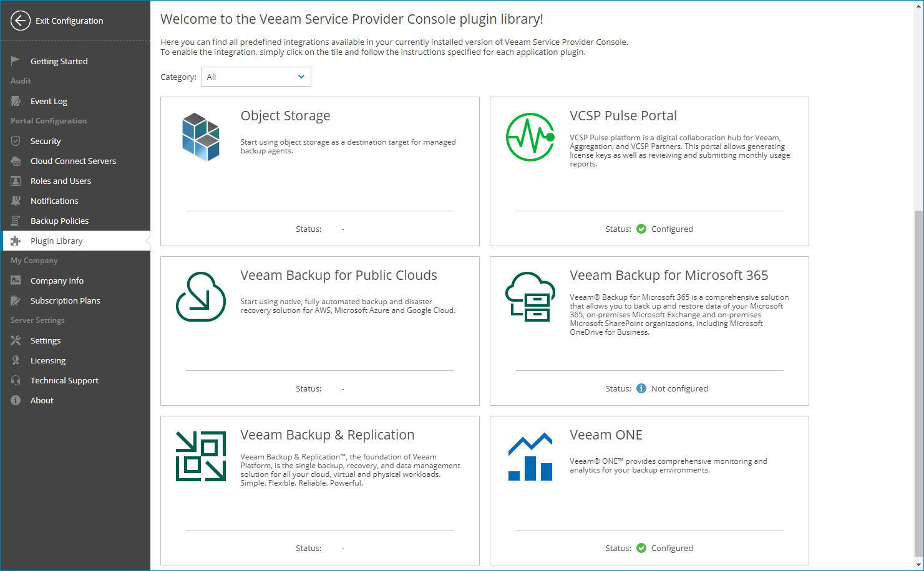This screenshot has height=571, width=924.
Task: Click the Technical Support headset icon
Action: coord(16,380)
